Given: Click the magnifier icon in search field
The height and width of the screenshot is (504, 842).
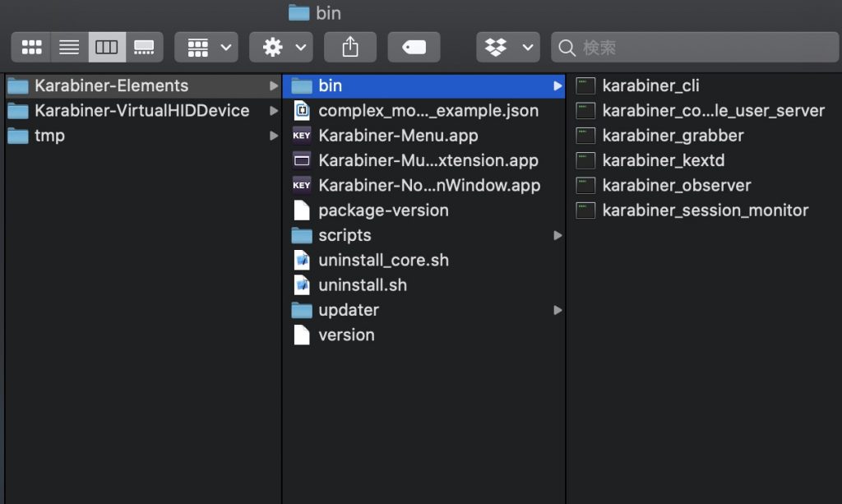Looking at the screenshot, I should (567, 48).
